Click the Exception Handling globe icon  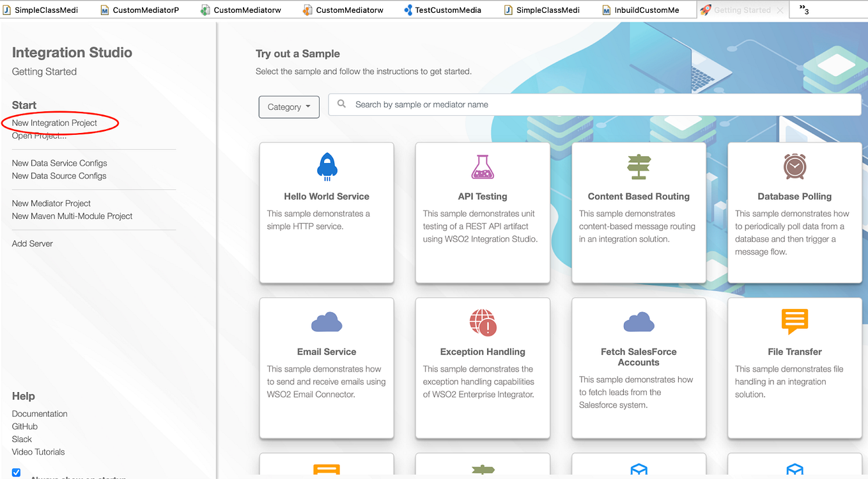pyautogui.click(x=483, y=322)
